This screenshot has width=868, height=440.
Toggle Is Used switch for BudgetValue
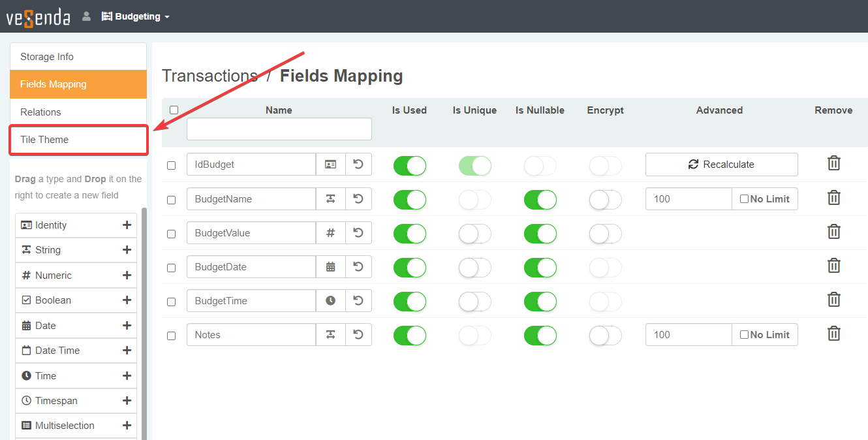(409, 234)
